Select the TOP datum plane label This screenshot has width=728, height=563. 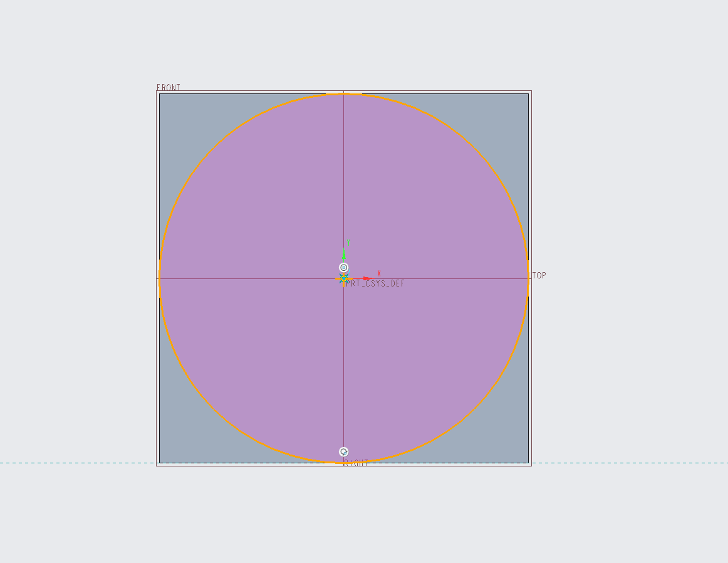pyautogui.click(x=539, y=275)
